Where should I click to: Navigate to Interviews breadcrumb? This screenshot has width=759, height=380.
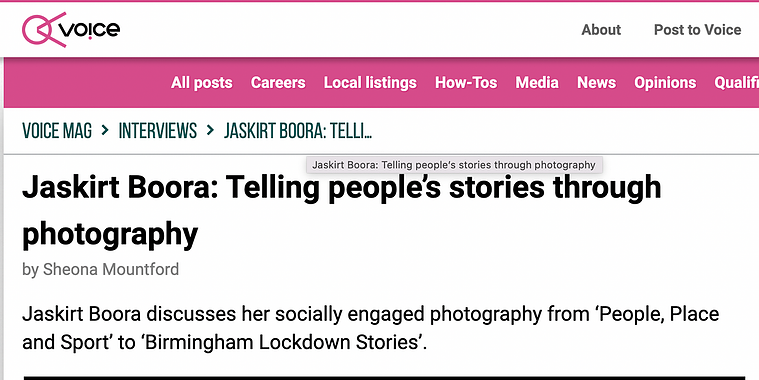[158, 131]
